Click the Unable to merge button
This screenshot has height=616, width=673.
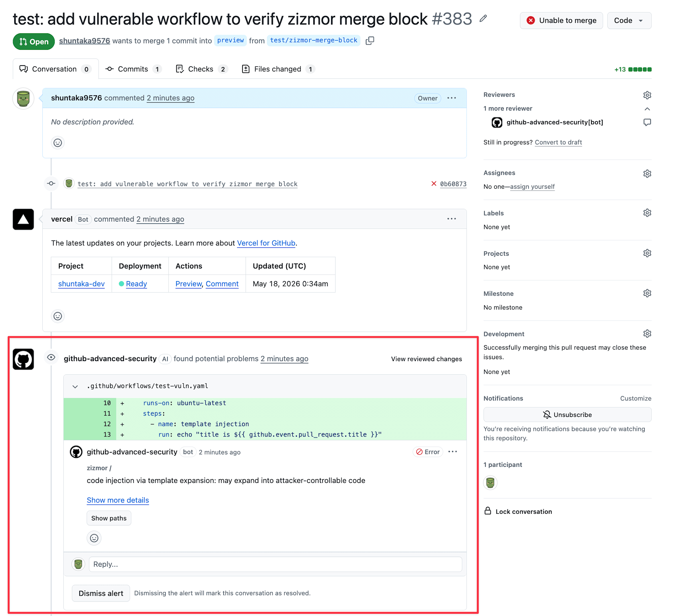pyautogui.click(x=561, y=21)
